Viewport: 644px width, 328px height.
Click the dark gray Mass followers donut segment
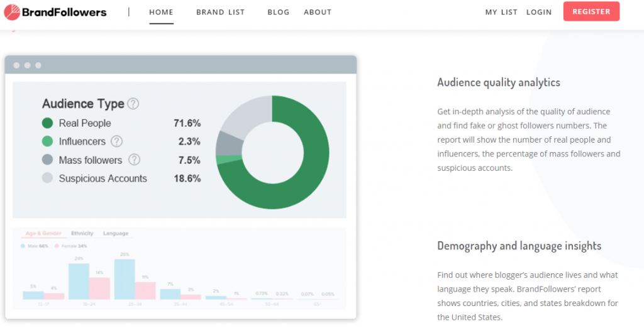point(228,145)
